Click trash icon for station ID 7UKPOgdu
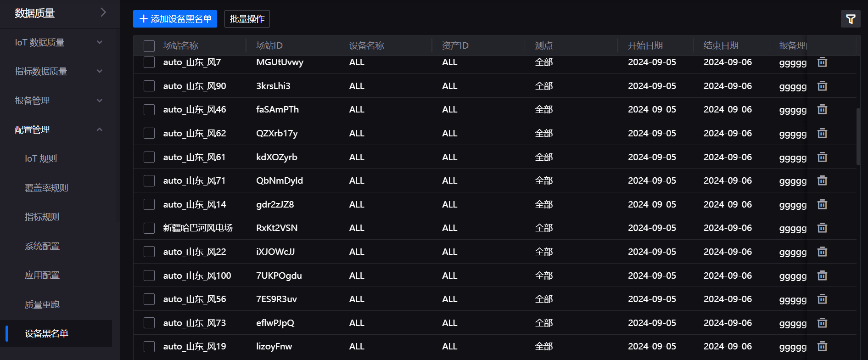 tap(822, 276)
